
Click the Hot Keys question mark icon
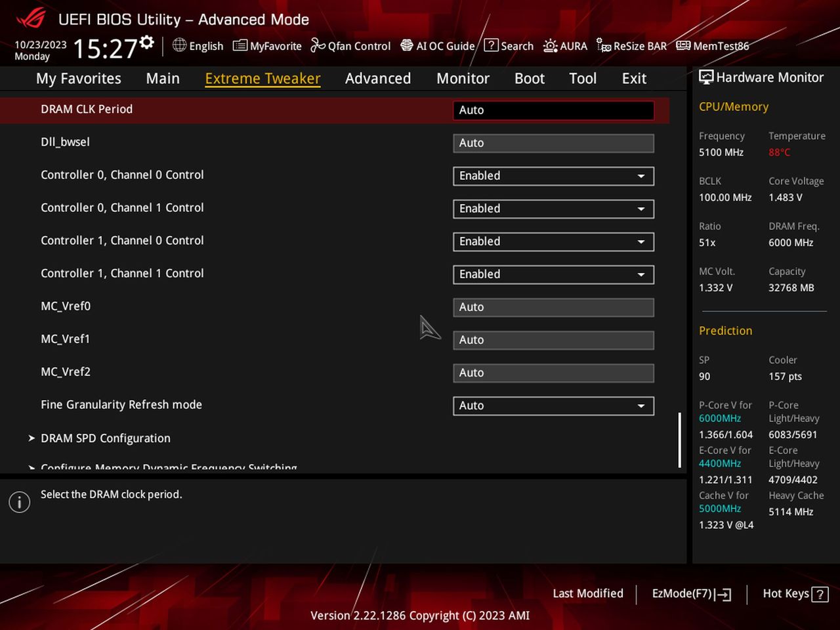tap(820, 594)
